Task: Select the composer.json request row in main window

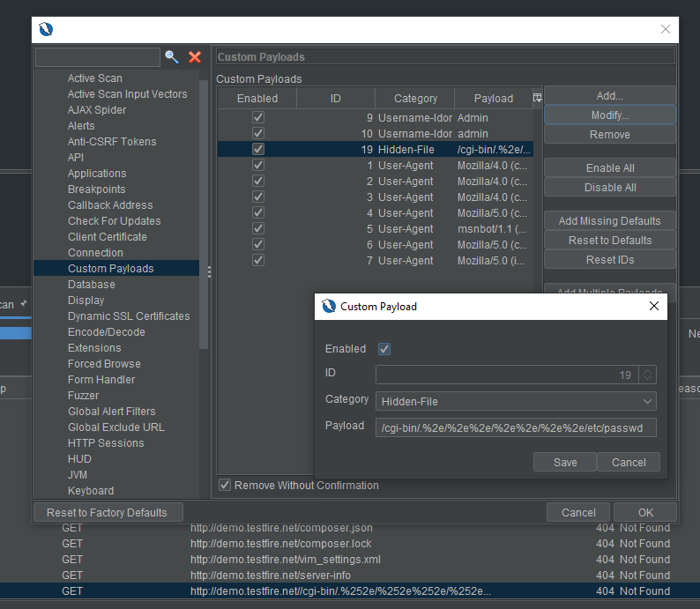Action: click(x=350, y=528)
